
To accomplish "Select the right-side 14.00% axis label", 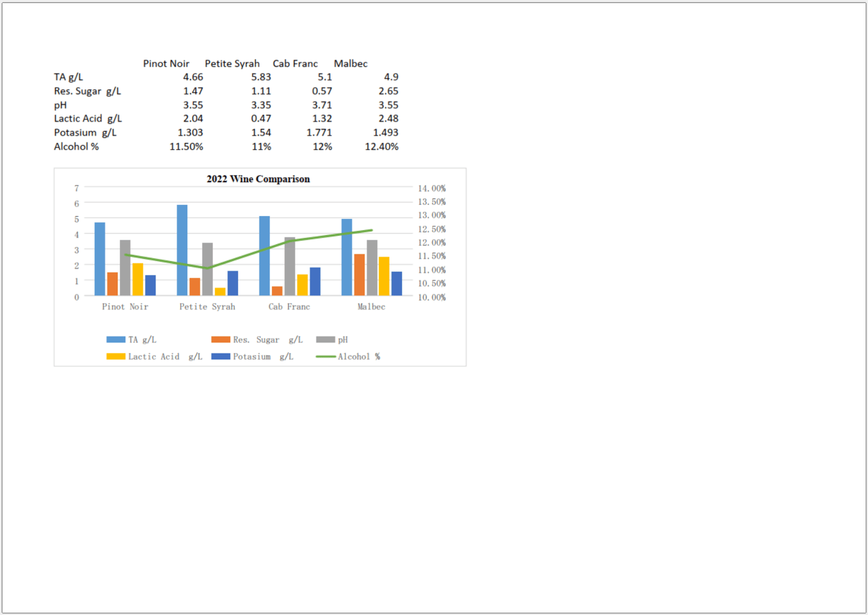I will (431, 188).
